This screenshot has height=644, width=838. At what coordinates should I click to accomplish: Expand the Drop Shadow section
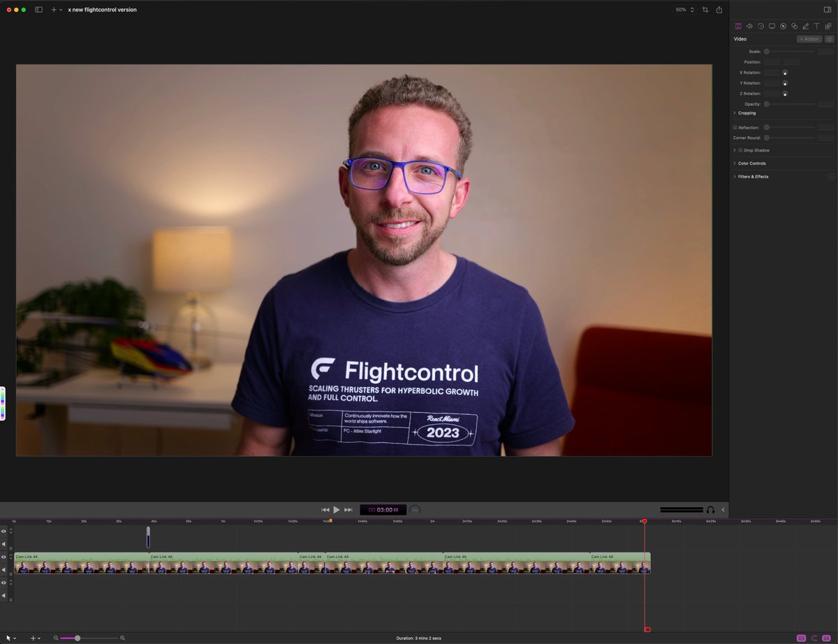[x=735, y=150]
